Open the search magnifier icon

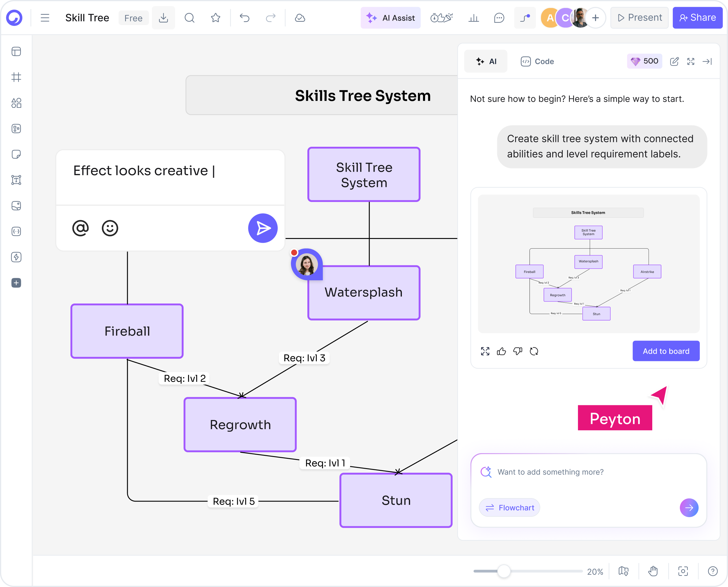pyautogui.click(x=190, y=18)
